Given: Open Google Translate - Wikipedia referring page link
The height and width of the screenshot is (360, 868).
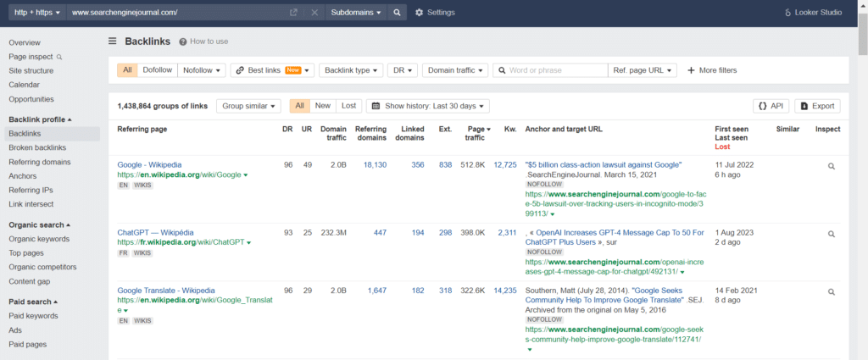Looking at the screenshot, I should point(166,291).
